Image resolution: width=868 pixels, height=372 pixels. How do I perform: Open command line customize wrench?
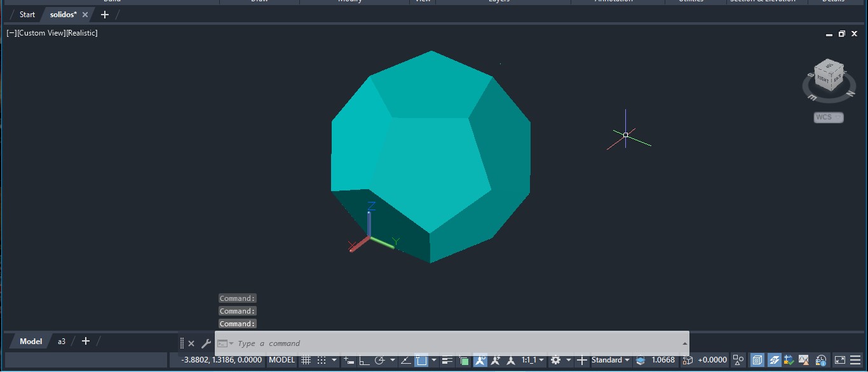tap(206, 343)
